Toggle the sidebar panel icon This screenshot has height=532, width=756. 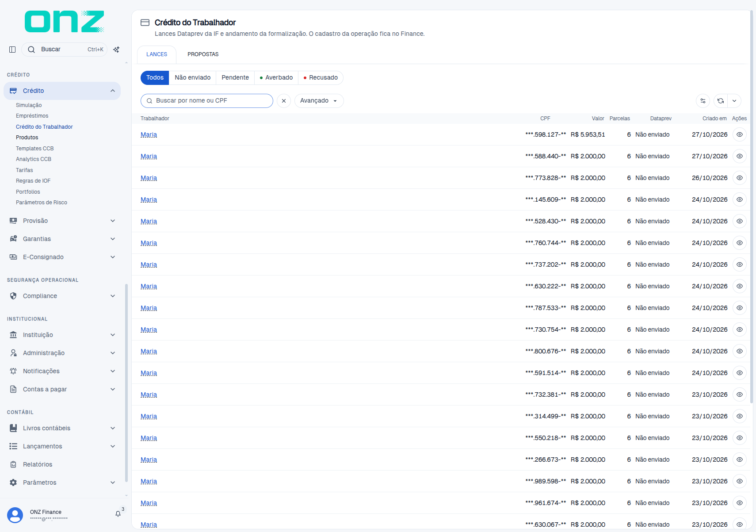pos(12,50)
